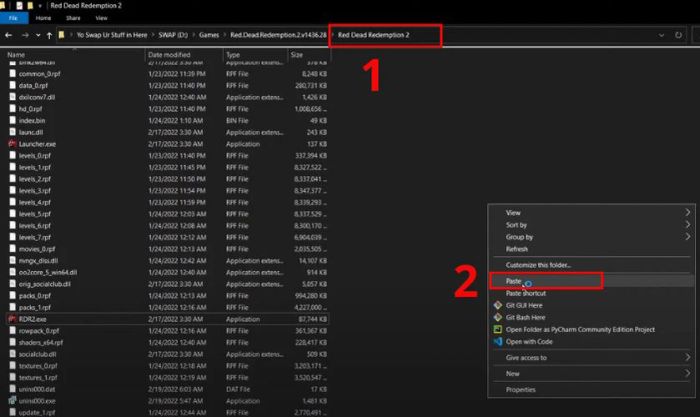This screenshot has height=417, width=700.
Task: Select the data_0.rpf file icon
Action: tap(12, 85)
